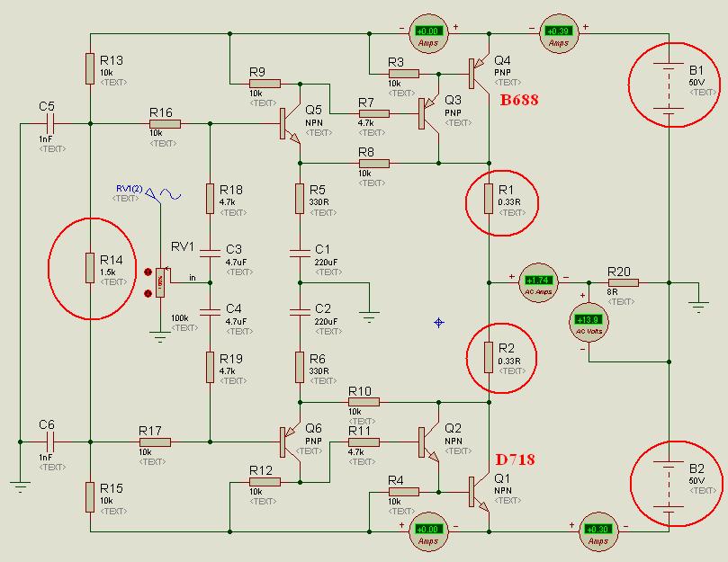Viewport: 728px width, 562px height.
Task: Select the B2 50V battery symbol
Action: pos(669,486)
